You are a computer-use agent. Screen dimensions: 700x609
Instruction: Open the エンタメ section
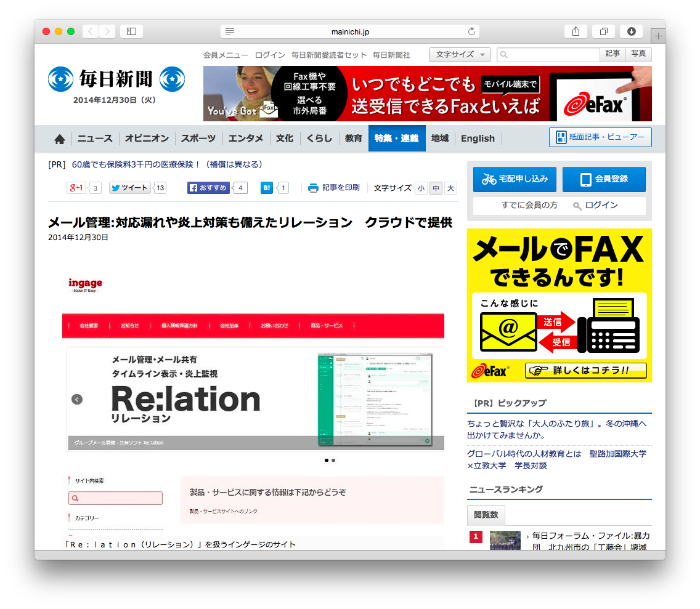(245, 139)
